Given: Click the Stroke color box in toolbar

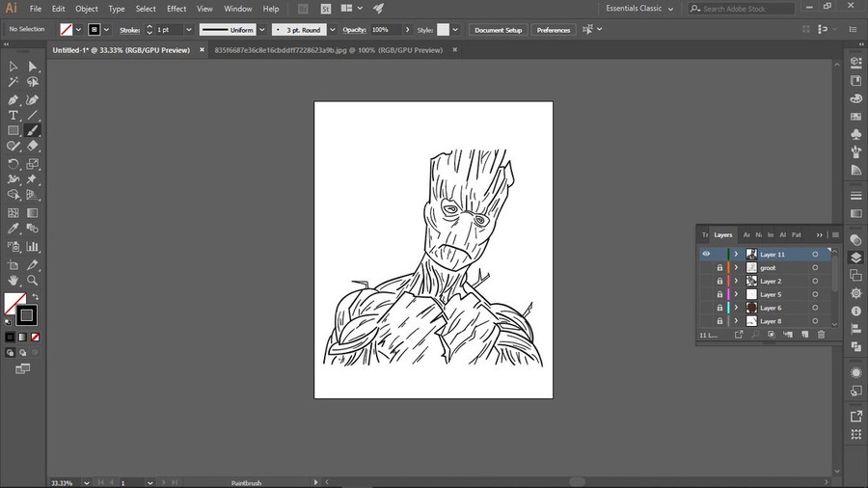Looking at the screenshot, I should pyautogui.click(x=27, y=315).
